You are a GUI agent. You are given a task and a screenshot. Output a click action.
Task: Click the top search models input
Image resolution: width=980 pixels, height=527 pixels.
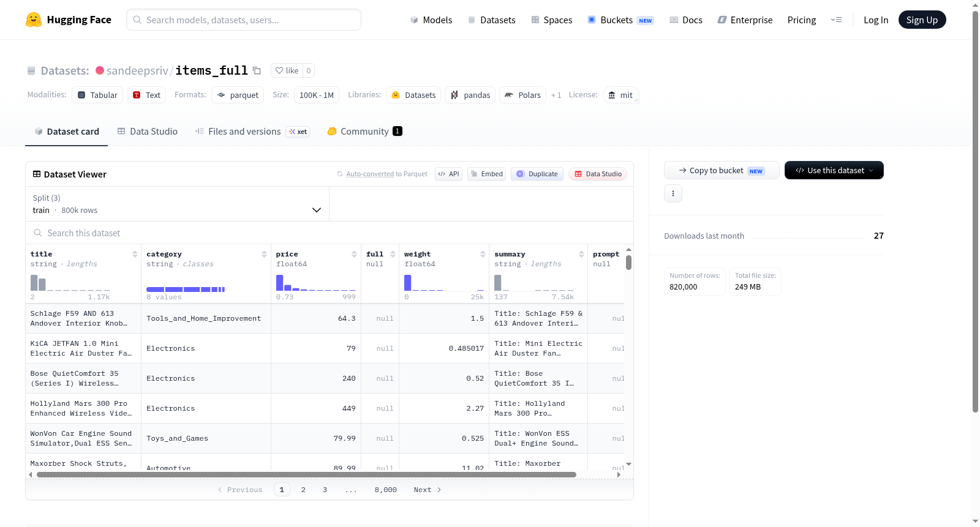click(244, 20)
